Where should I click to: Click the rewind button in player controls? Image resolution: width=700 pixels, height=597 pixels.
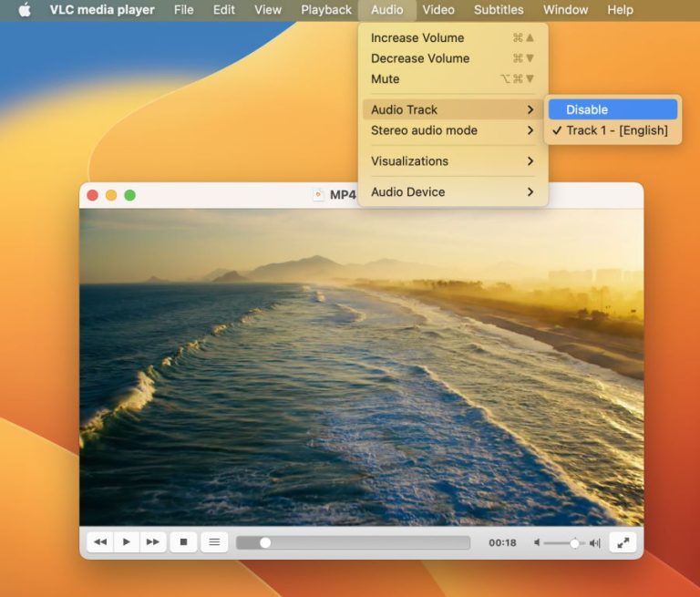(100, 542)
